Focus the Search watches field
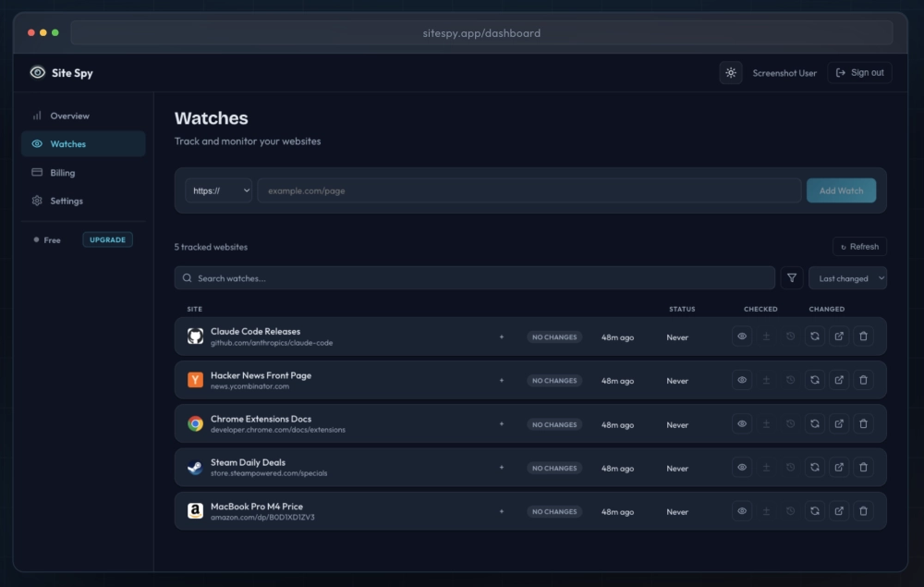 point(475,278)
